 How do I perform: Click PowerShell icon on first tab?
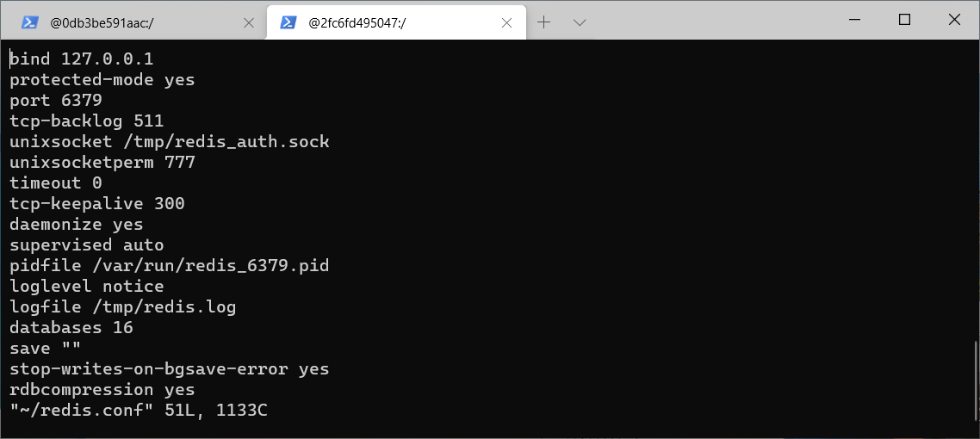pyautogui.click(x=29, y=22)
